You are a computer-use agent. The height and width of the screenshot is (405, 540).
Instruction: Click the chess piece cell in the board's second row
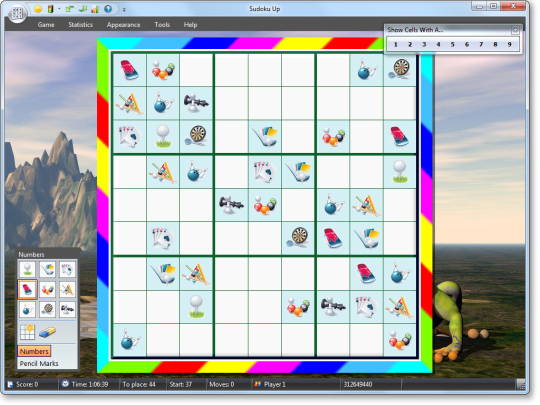click(196, 103)
